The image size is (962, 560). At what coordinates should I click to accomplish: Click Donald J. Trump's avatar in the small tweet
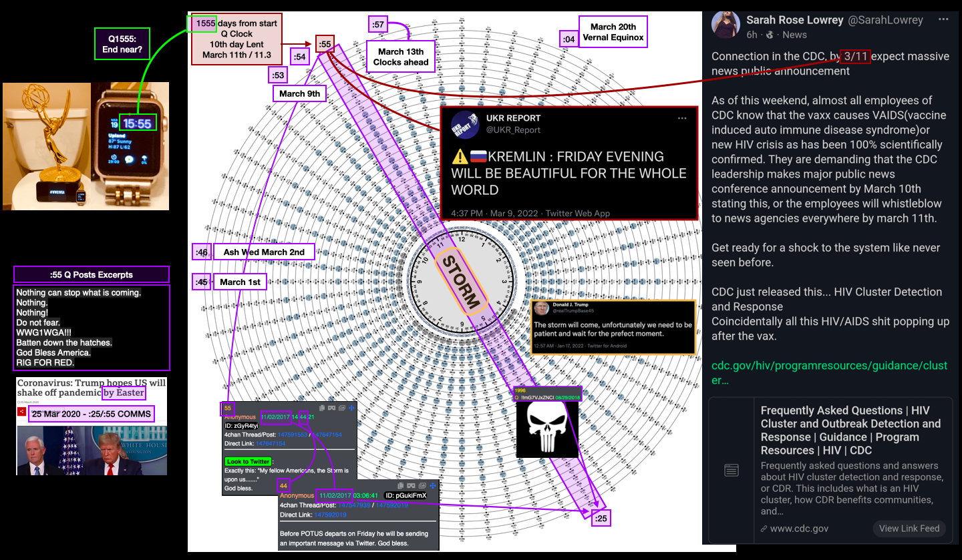(541, 308)
